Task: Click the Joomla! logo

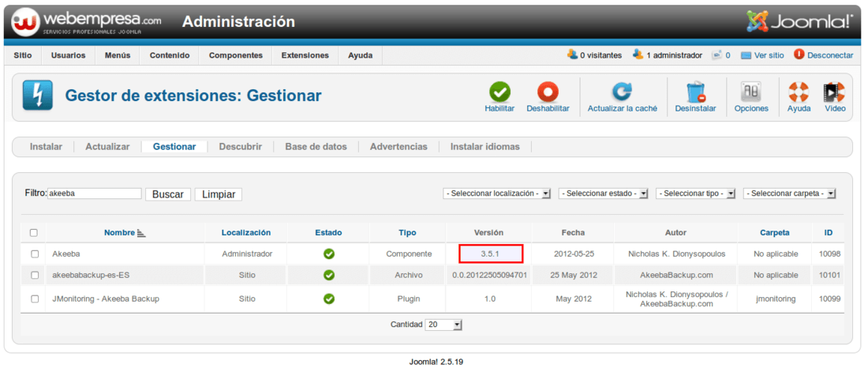Action: pyautogui.click(x=799, y=21)
